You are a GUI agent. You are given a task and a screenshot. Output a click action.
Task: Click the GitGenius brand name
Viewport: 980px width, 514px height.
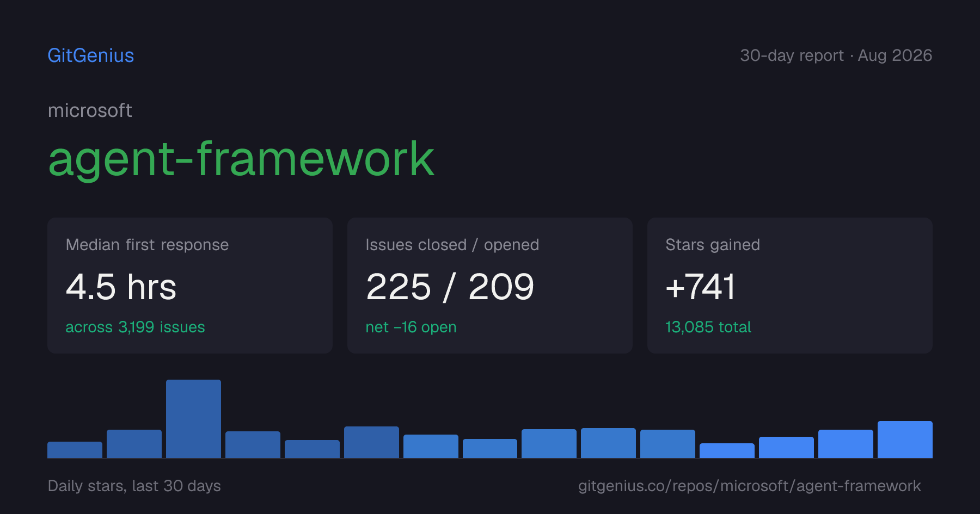[x=91, y=55]
